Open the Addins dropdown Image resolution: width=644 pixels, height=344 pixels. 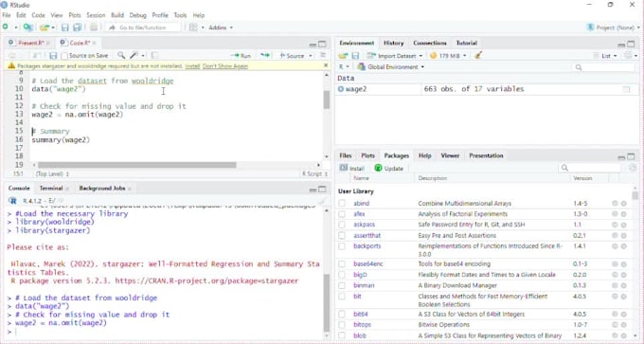tap(221, 27)
